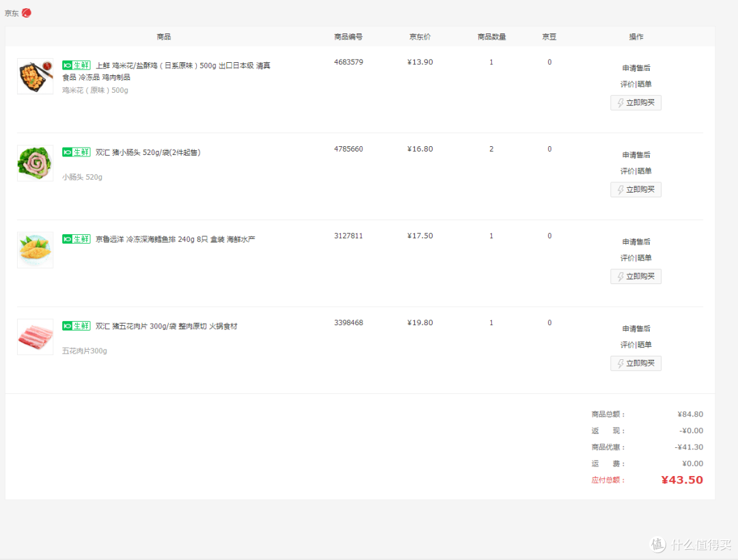This screenshot has height=560, width=738.
Task: Click the quantity 2 for 猪小肠头
Action: click(x=491, y=149)
